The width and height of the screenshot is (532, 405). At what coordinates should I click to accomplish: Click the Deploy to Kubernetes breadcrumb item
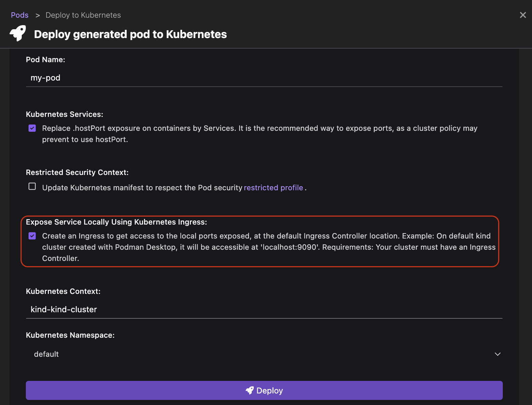83,15
